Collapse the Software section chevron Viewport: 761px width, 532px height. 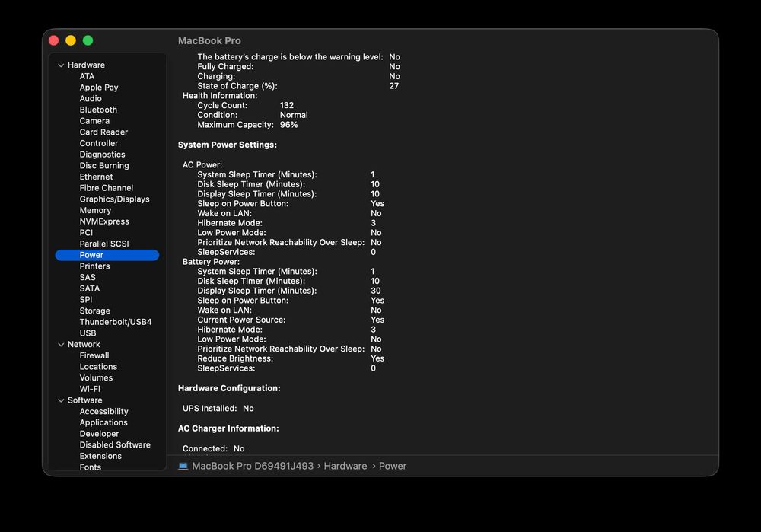pos(61,400)
